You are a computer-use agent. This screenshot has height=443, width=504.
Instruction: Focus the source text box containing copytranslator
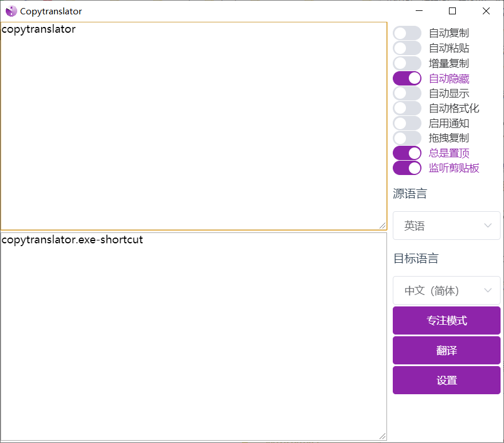point(194,126)
